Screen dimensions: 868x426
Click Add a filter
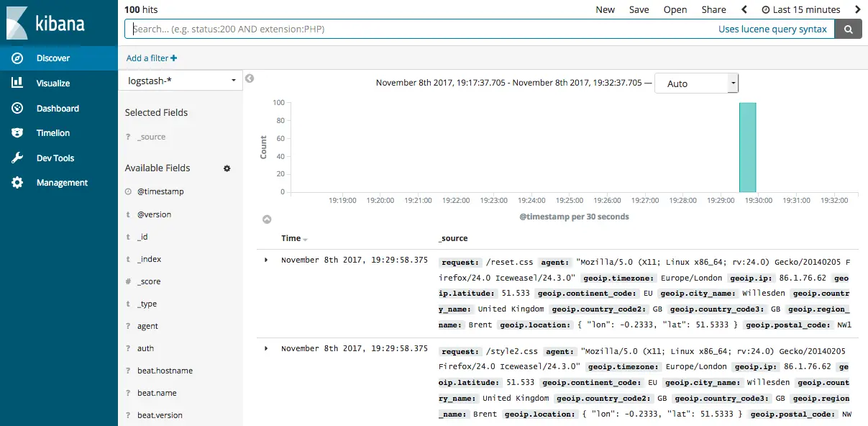pyautogui.click(x=152, y=58)
